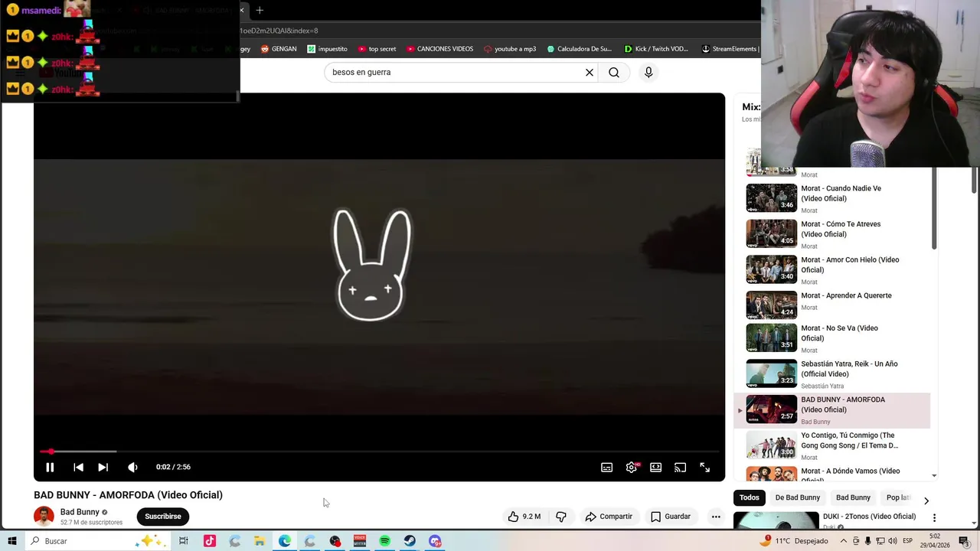Open more actions ellipsis under video
Image resolution: width=980 pixels, height=551 pixels.
716,517
